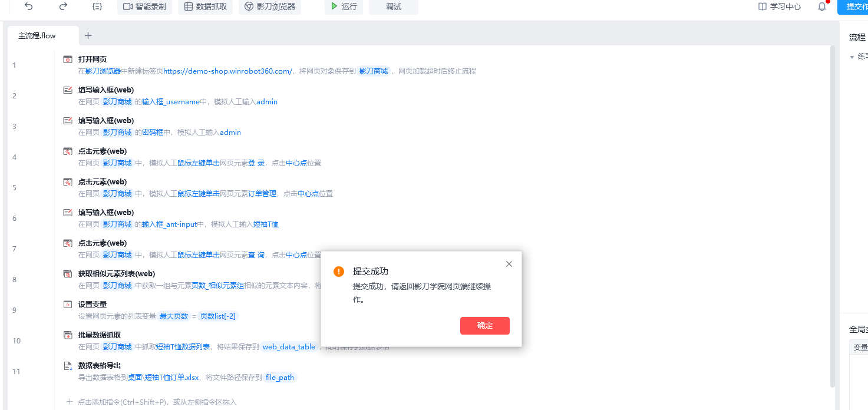Select the 打开网页 step icon
The width and height of the screenshot is (868, 410).
tap(68, 59)
